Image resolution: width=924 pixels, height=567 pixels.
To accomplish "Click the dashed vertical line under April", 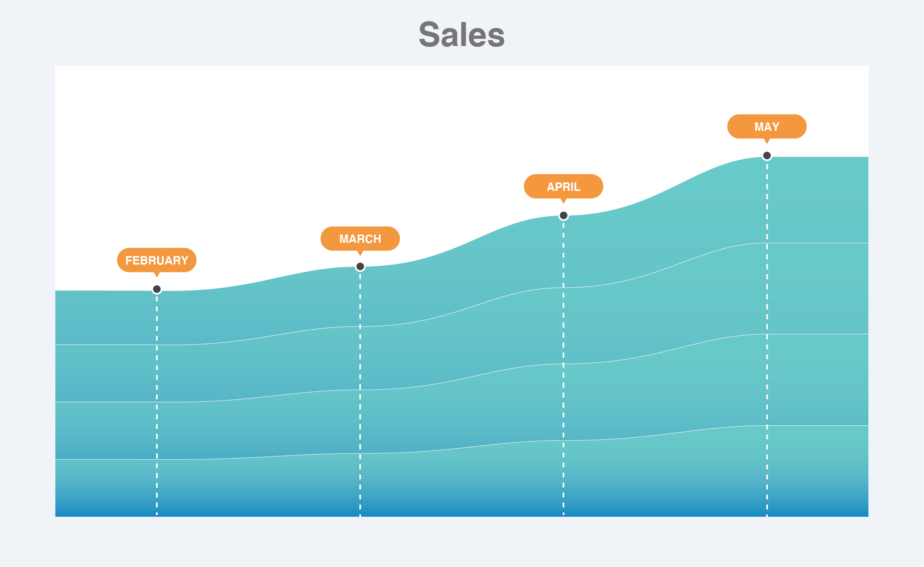I will coord(563,400).
